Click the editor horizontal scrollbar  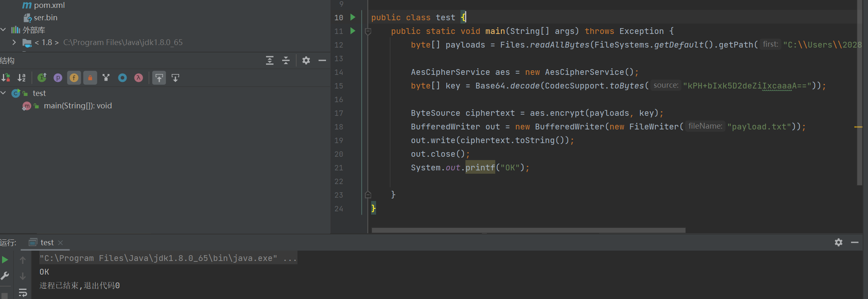pos(528,230)
